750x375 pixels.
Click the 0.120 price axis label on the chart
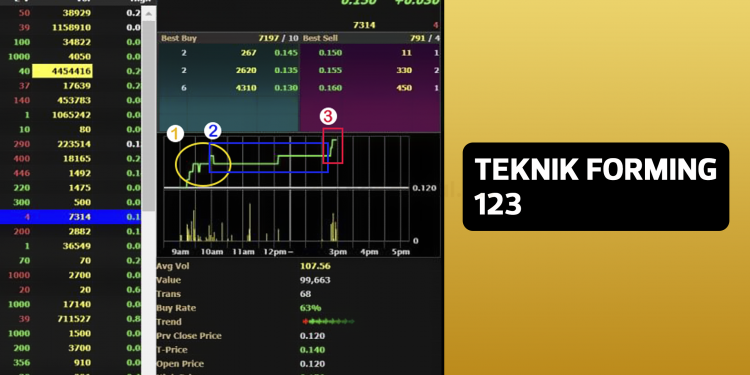point(424,188)
